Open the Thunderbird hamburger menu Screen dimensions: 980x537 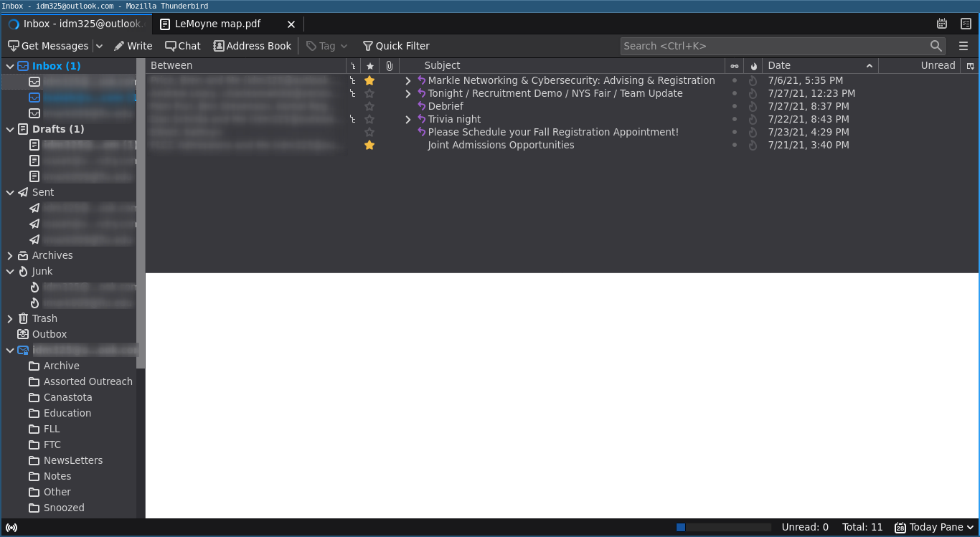[x=963, y=46]
